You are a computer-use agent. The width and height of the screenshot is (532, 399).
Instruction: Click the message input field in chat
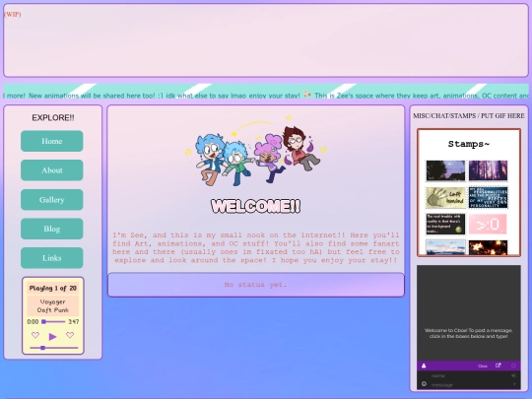(x=468, y=385)
